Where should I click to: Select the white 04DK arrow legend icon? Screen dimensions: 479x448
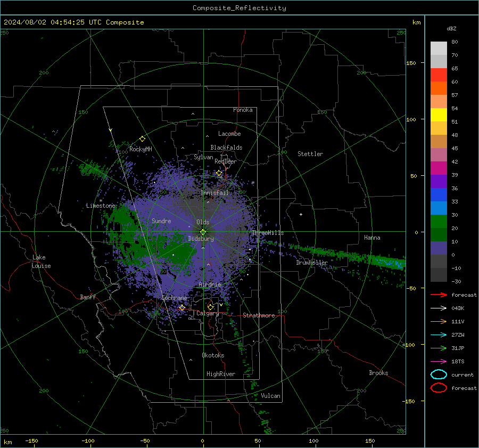click(x=439, y=308)
